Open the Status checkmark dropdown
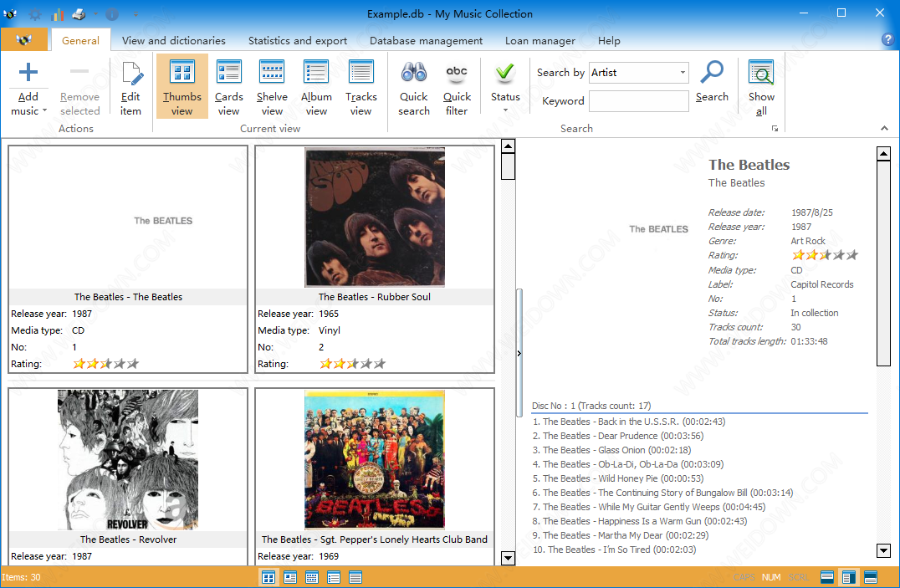This screenshot has height=588, width=900. point(505,86)
